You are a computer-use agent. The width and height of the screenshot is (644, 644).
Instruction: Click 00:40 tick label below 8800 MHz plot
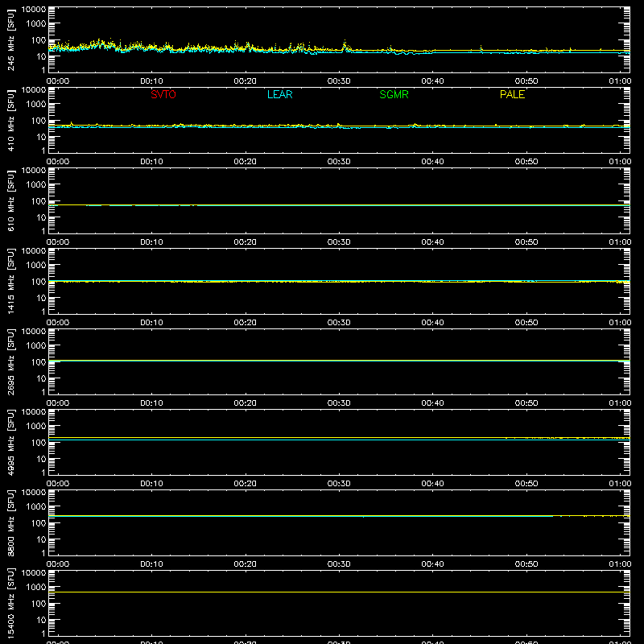click(432, 564)
